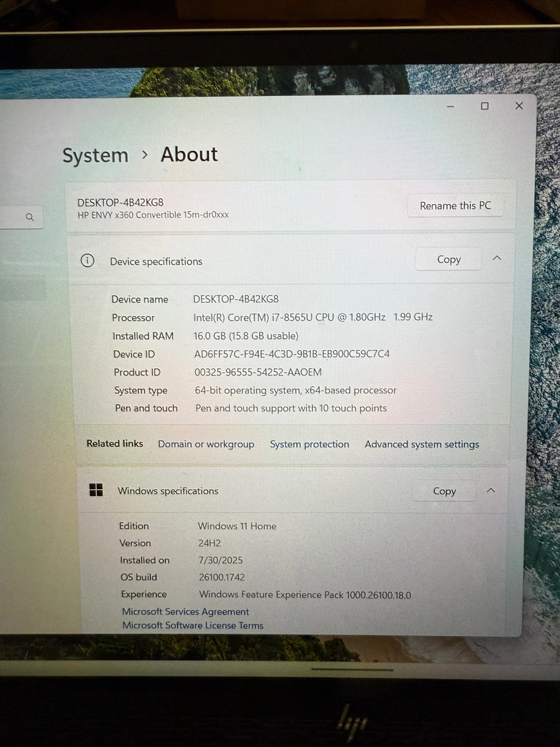Open Microsoft Services Agreement link
The width and height of the screenshot is (560, 747).
pyautogui.click(x=185, y=612)
